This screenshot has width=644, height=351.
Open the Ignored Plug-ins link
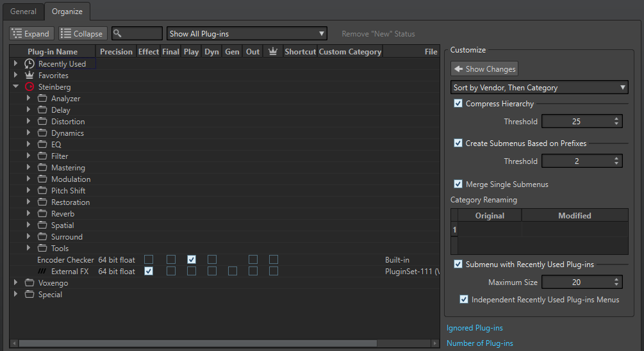pyautogui.click(x=474, y=329)
